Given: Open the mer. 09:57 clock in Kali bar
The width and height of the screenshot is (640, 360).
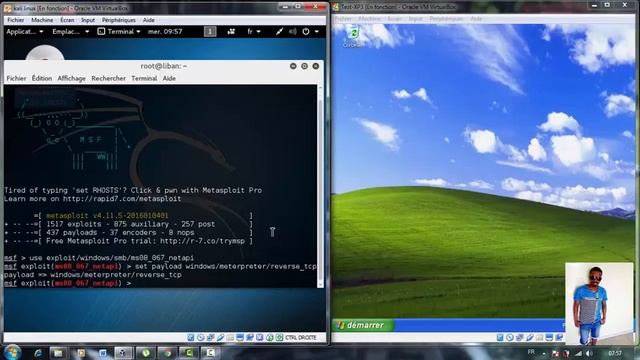Looking at the screenshot, I should pyautogui.click(x=165, y=31).
